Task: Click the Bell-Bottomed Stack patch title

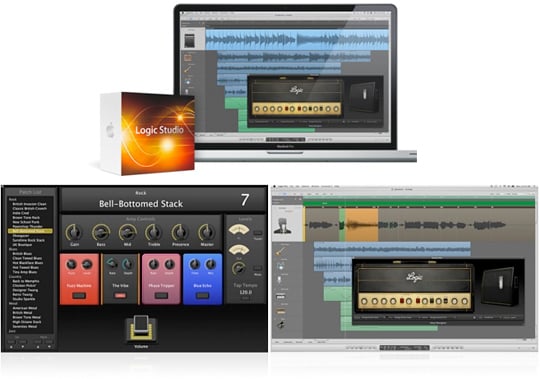Action: tap(141, 204)
